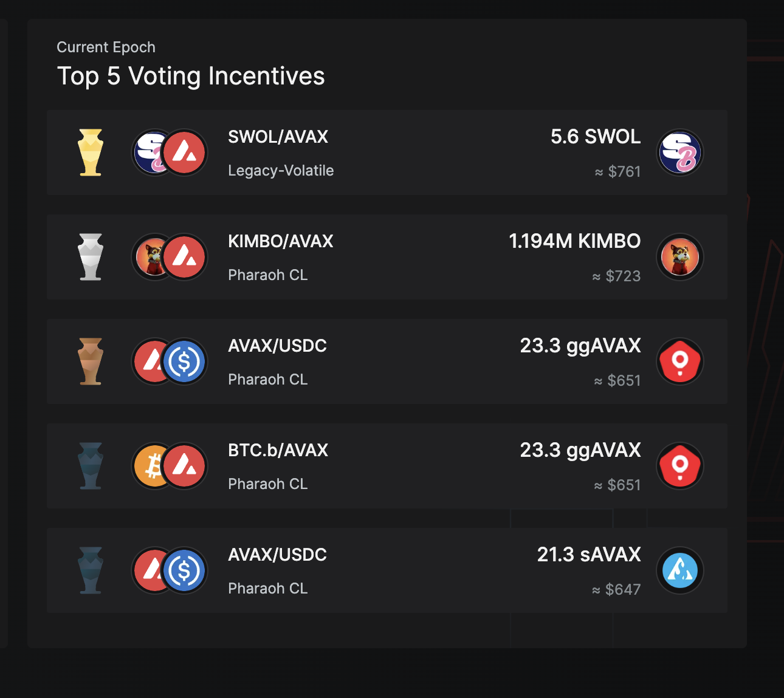Viewport: 784px width, 698px height.
Task: Click the sAVAX reward token icon
Action: (680, 570)
